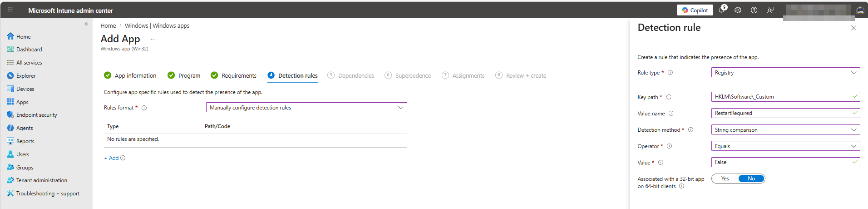Show the 32-bit app association info icon
The height and width of the screenshot is (209, 868).
[681, 186]
